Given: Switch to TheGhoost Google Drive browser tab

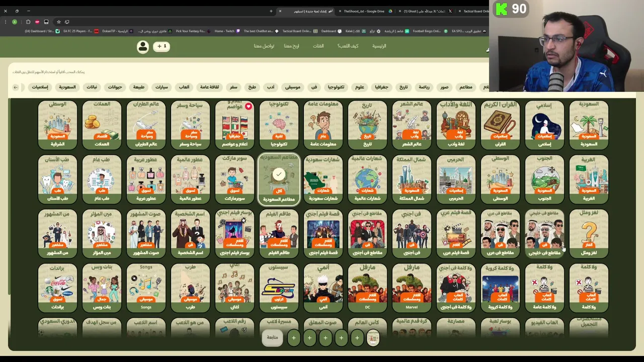Looking at the screenshot, I should coord(364,11).
